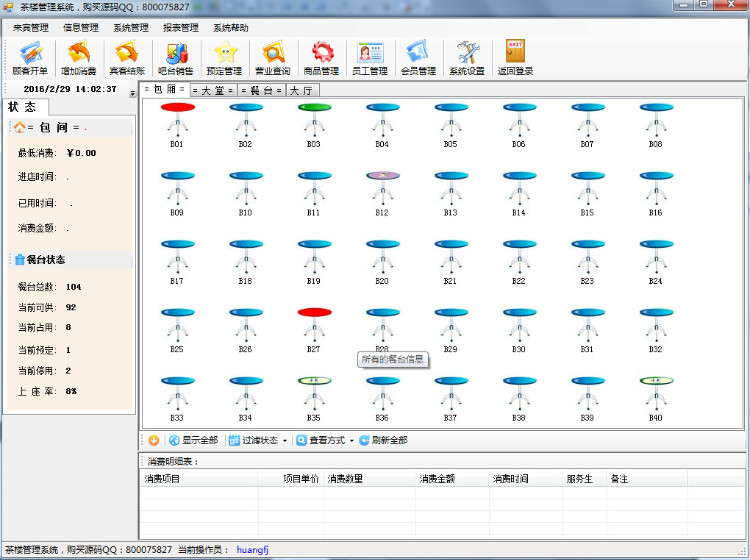Open 营业查询 business query icon
Viewport: 750px width, 560px height.
tap(272, 58)
